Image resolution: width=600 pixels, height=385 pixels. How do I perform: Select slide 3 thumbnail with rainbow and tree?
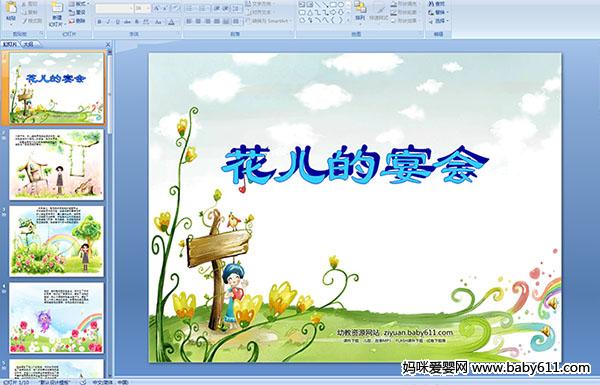(x=57, y=241)
